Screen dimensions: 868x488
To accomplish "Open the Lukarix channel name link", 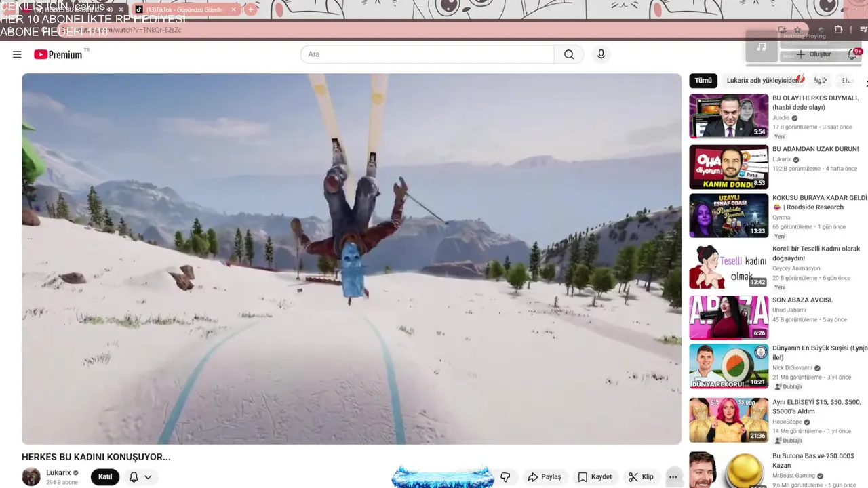I will 58,472.
